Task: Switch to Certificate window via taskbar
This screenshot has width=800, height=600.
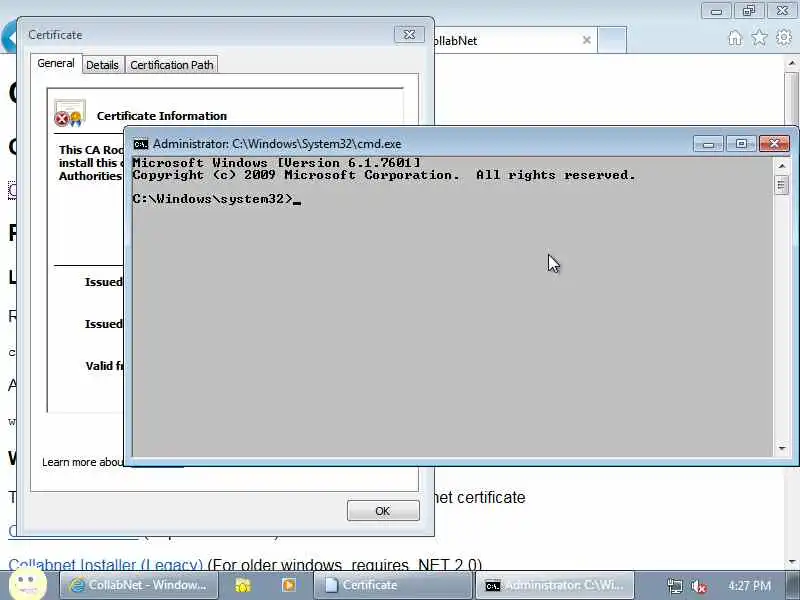Action: pyautogui.click(x=393, y=585)
